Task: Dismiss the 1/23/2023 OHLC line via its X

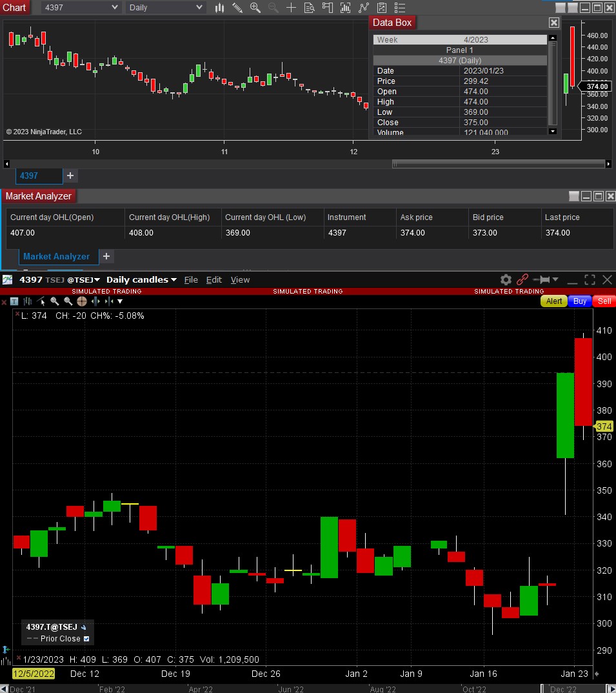Action: (x=19, y=658)
